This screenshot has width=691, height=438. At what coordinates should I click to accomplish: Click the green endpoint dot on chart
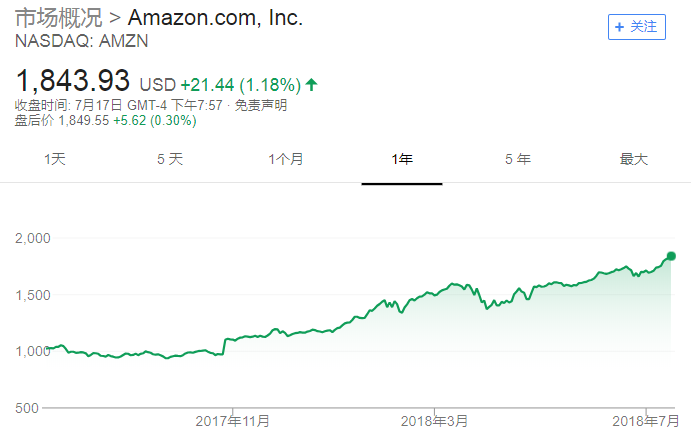tap(671, 256)
